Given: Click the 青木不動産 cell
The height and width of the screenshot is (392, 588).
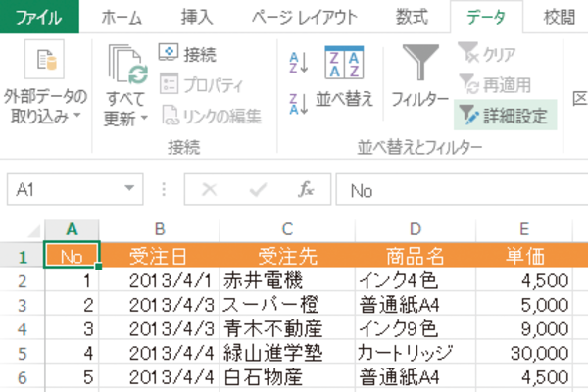Looking at the screenshot, I should [287, 328].
